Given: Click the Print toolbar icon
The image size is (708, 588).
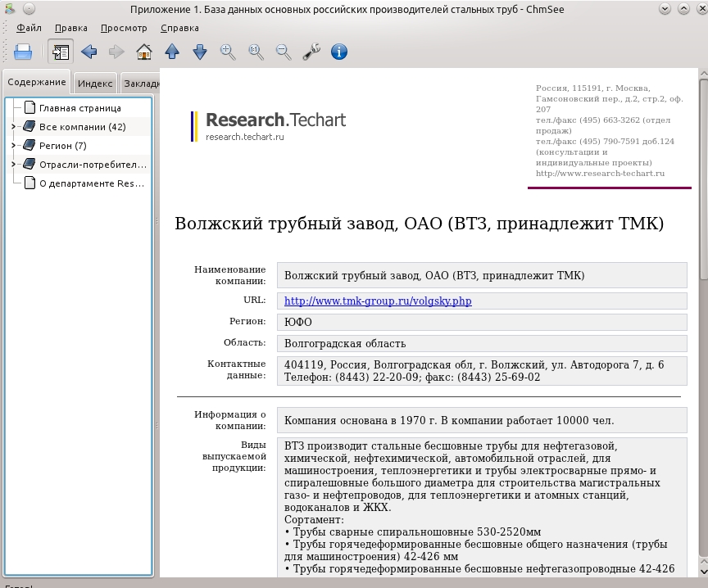Looking at the screenshot, I should pyautogui.click(x=23, y=52).
